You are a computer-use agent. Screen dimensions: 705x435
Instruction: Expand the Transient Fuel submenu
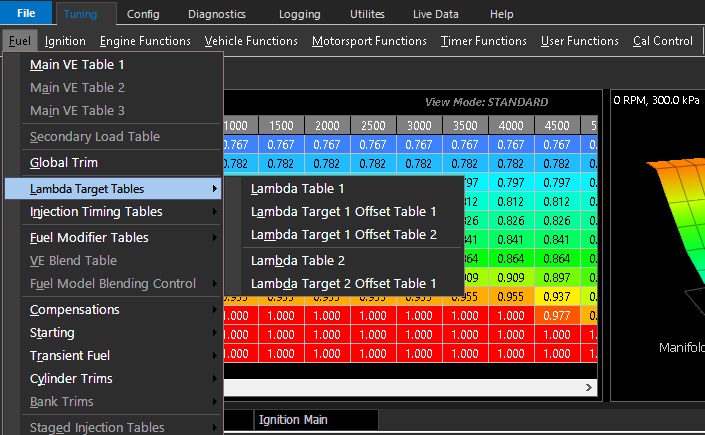click(113, 356)
